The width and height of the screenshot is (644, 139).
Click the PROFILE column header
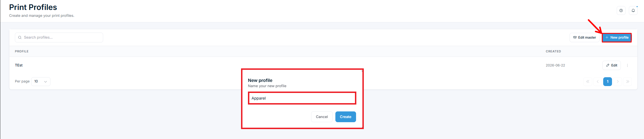tap(22, 51)
